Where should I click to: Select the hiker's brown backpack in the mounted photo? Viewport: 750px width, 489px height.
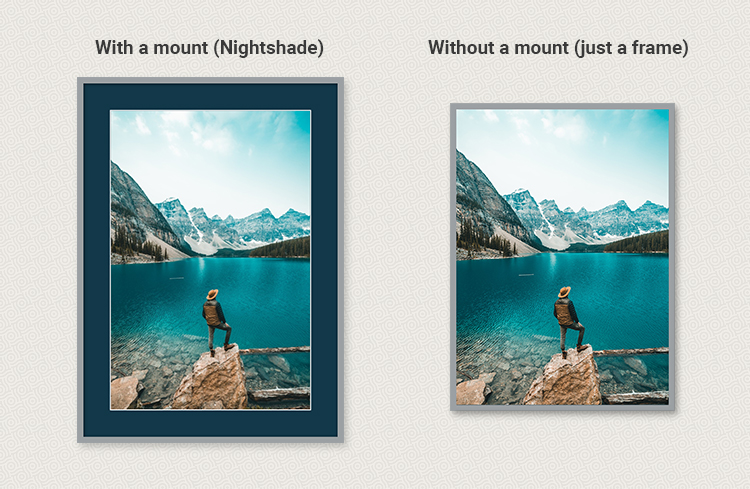(211, 313)
